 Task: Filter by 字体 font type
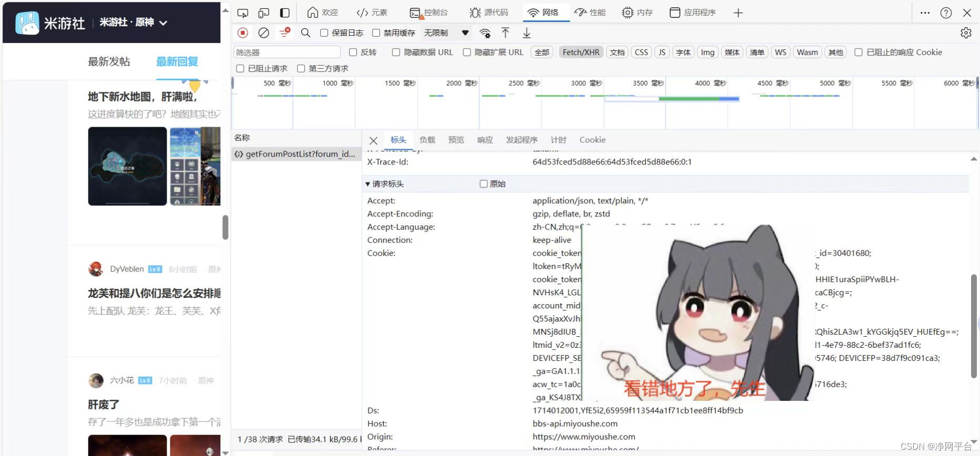click(x=683, y=53)
